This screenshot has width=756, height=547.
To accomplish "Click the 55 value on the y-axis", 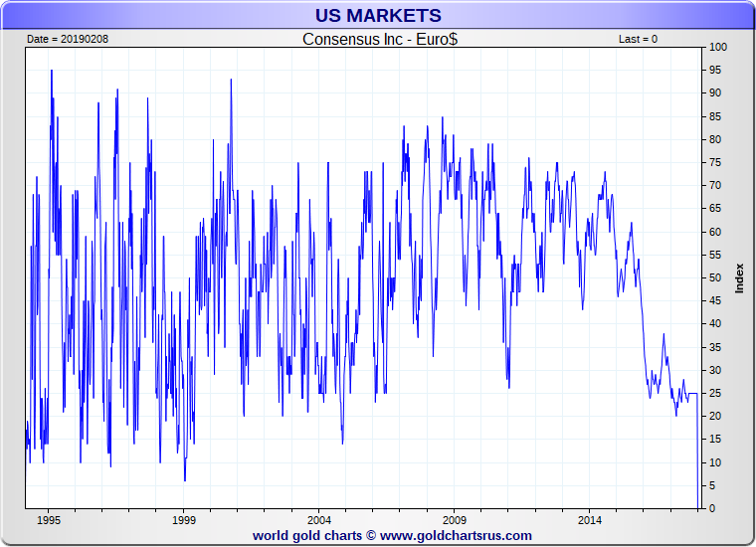I will [x=715, y=255].
